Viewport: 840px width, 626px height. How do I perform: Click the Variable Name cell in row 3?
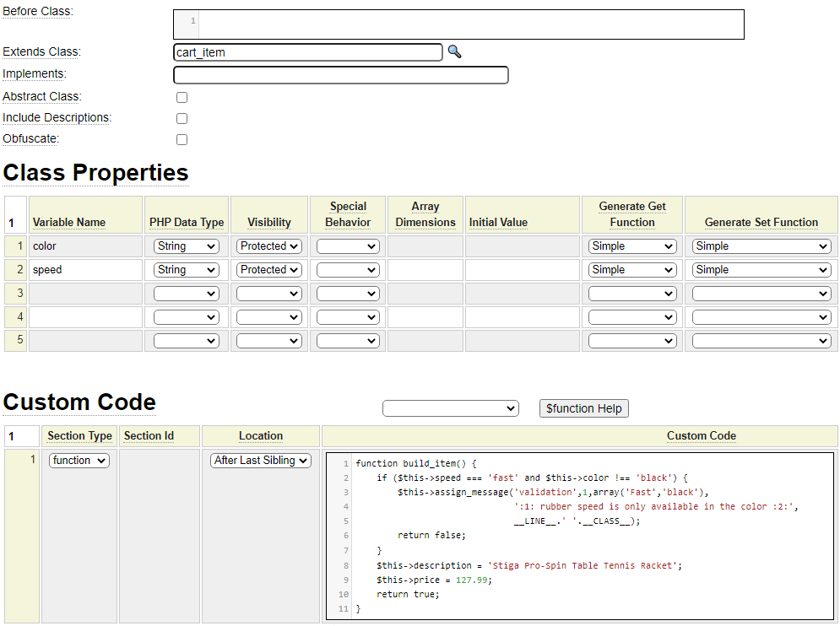pyautogui.click(x=84, y=294)
